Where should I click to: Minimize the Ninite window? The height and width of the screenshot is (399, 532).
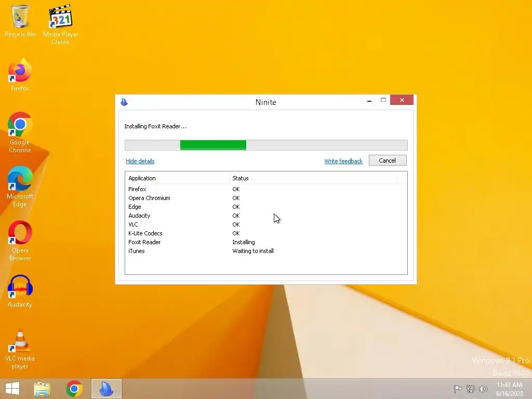click(x=369, y=100)
